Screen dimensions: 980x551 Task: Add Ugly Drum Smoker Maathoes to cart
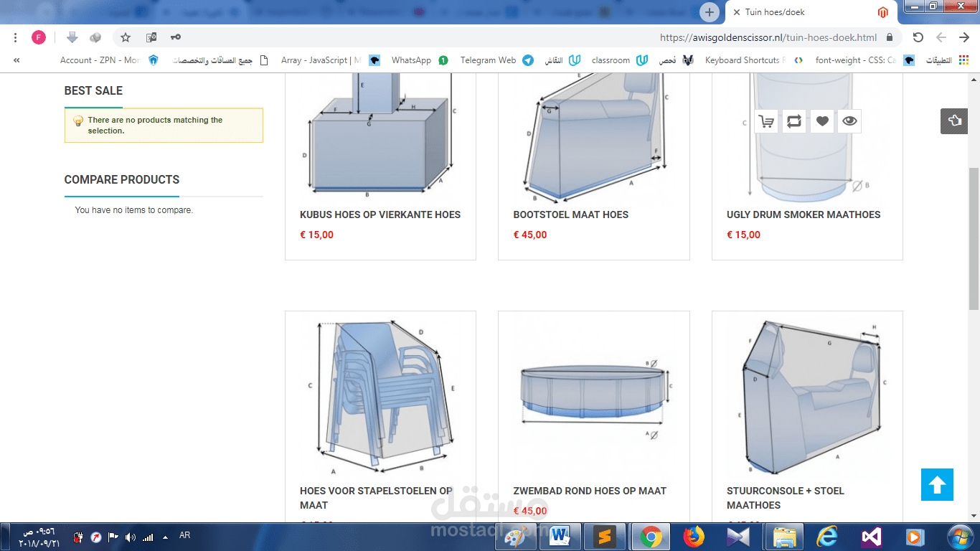[766, 121]
